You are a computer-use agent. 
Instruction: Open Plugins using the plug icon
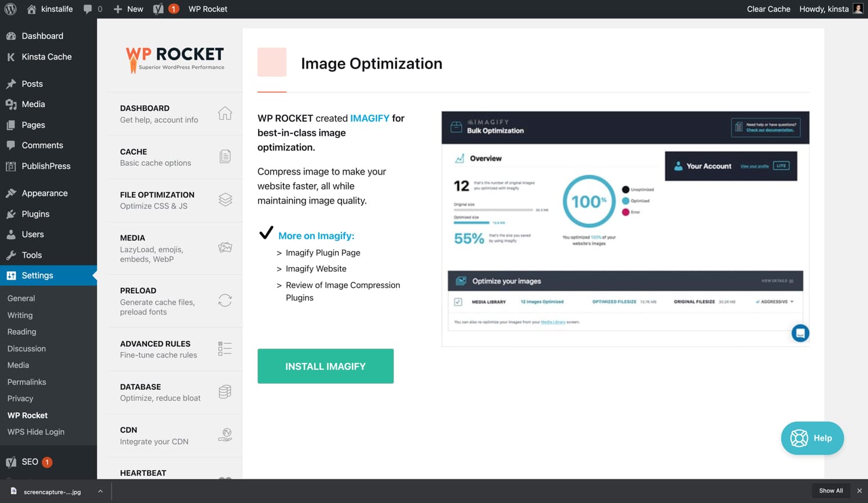[12, 213]
